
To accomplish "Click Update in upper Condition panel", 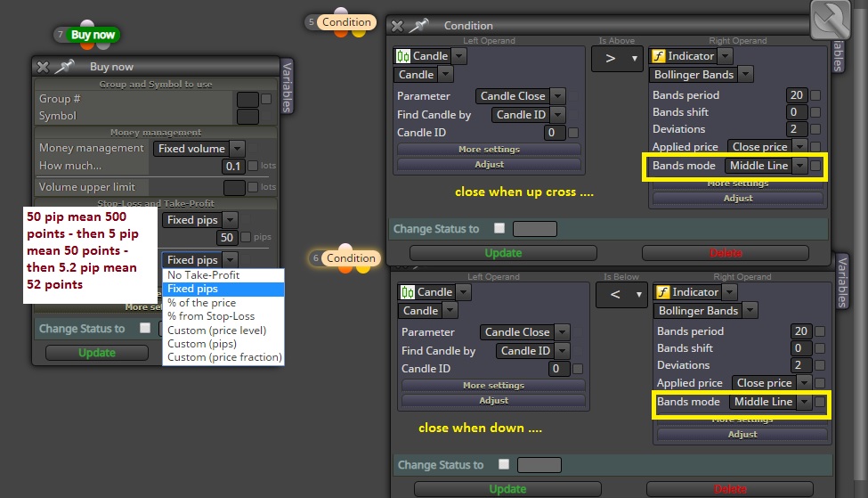I will (x=503, y=253).
